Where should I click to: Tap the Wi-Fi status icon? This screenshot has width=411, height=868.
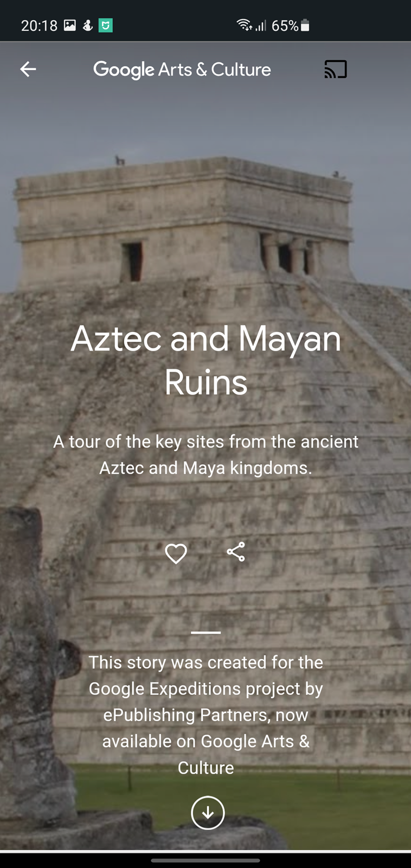pos(244,25)
